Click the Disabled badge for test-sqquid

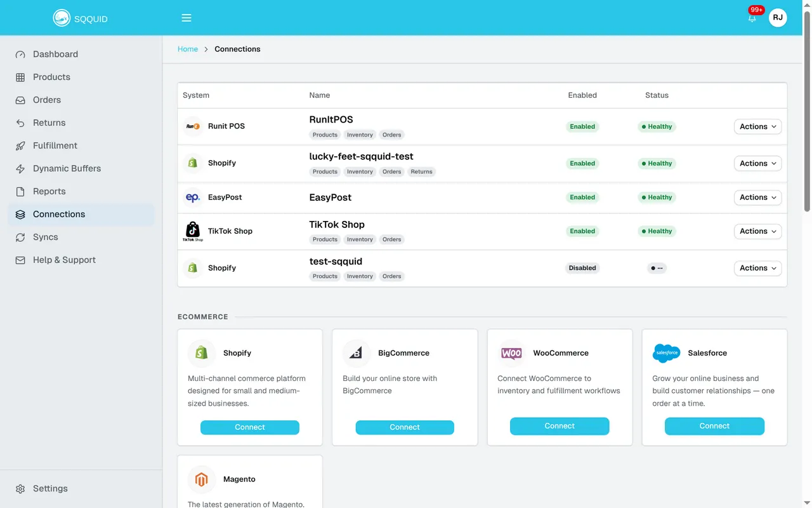(582, 268)
